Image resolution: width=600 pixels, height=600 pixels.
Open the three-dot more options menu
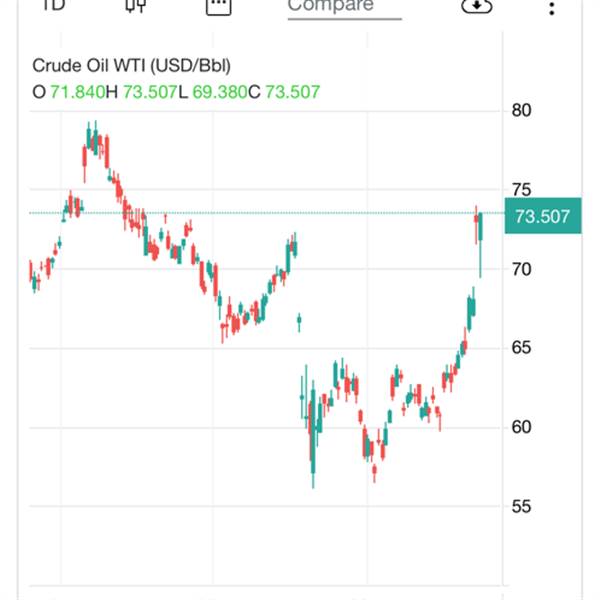(551, 8)
